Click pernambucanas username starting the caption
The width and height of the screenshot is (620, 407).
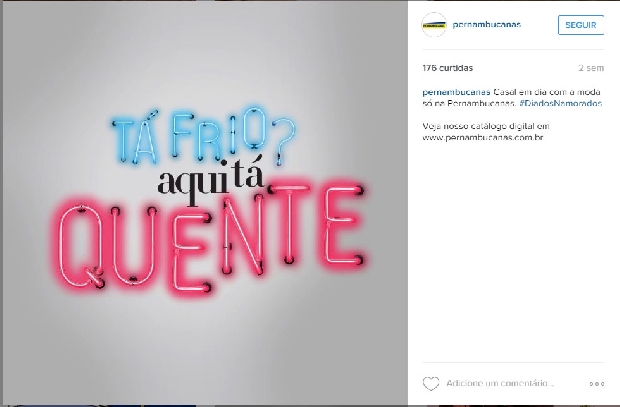(x=456, y=92)
